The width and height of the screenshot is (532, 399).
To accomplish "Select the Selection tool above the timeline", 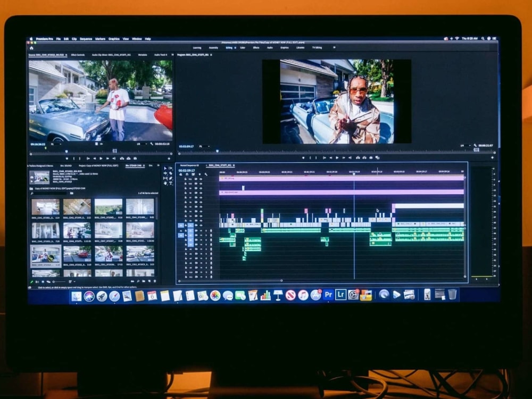I will (x=165, y=168).
